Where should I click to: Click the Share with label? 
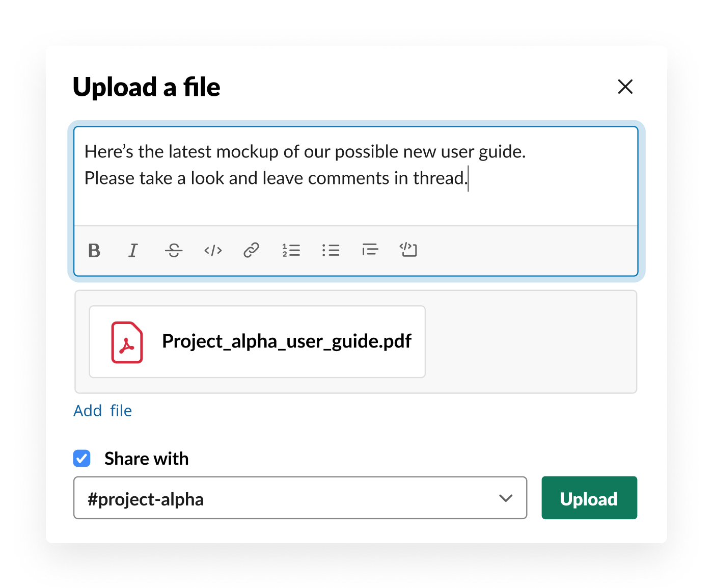[x=146, y=459]
